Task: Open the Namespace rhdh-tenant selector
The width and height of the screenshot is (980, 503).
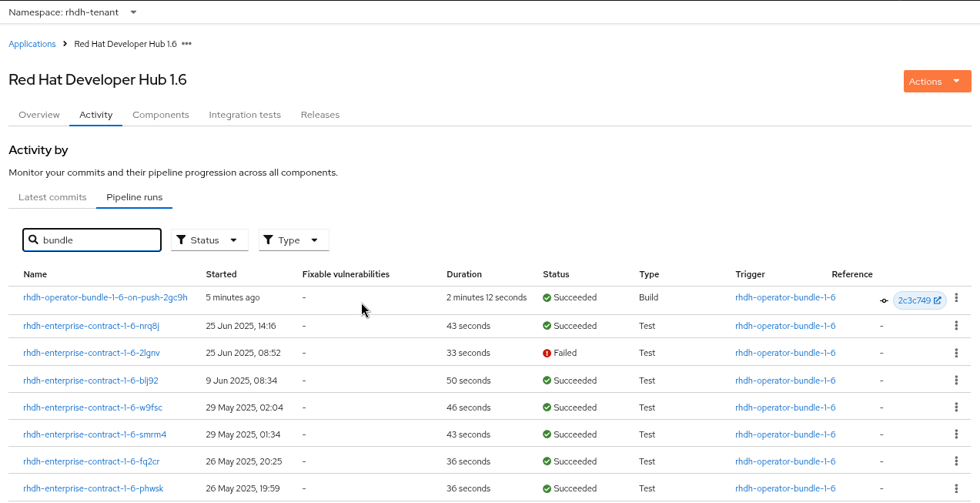Action: pos(73,12)
